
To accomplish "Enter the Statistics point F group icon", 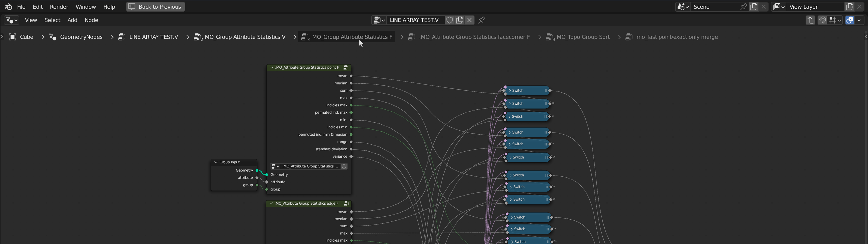I will coord(346,68).
